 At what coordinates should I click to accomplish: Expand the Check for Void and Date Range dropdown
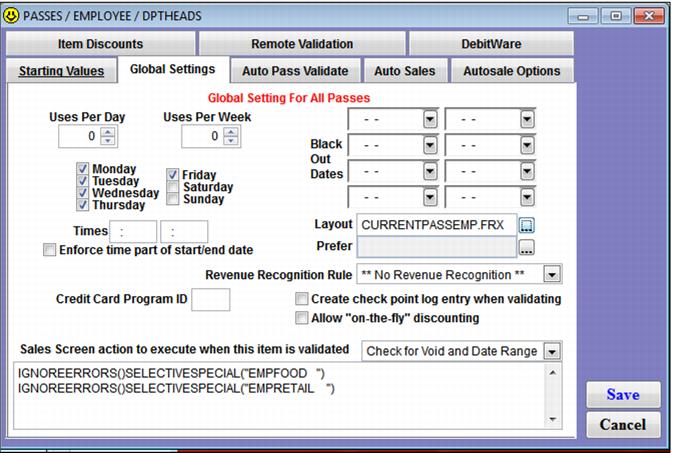click(551, 351)
